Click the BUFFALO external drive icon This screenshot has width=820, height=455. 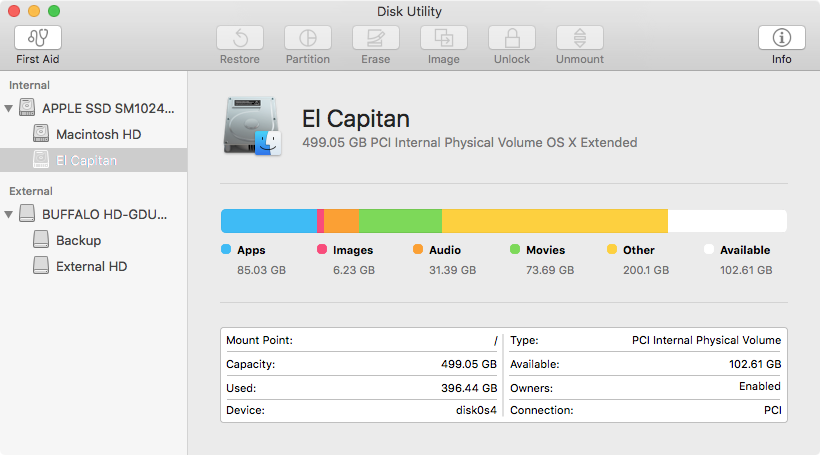coord(27,213)
